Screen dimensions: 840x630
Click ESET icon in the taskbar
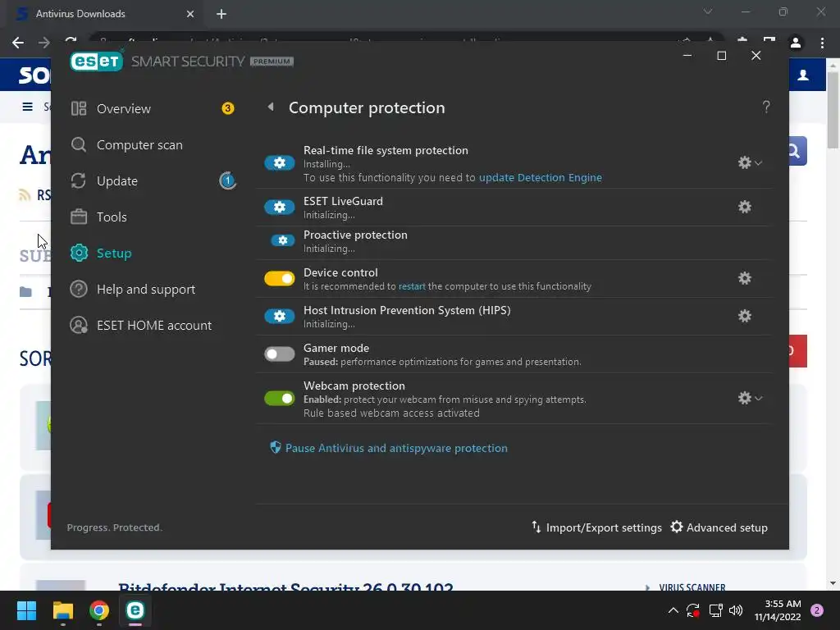[135, 610]
